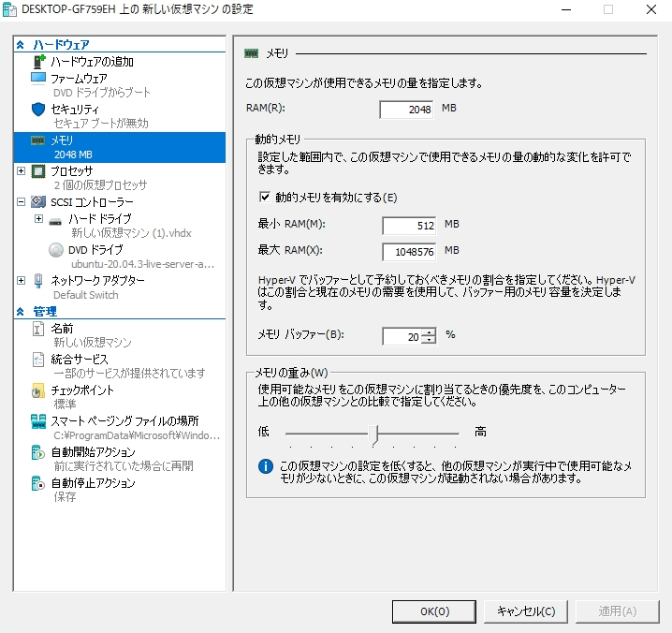Click the Add Hardware (ハードウェアの追加) icon
672x633 pixels.
[x=39, y=62]
